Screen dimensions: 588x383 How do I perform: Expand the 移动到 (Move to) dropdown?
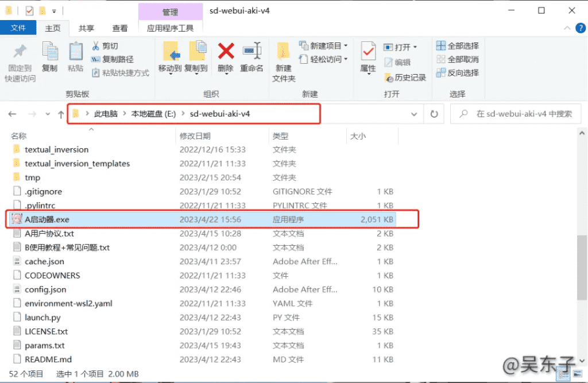click(171, 68)
